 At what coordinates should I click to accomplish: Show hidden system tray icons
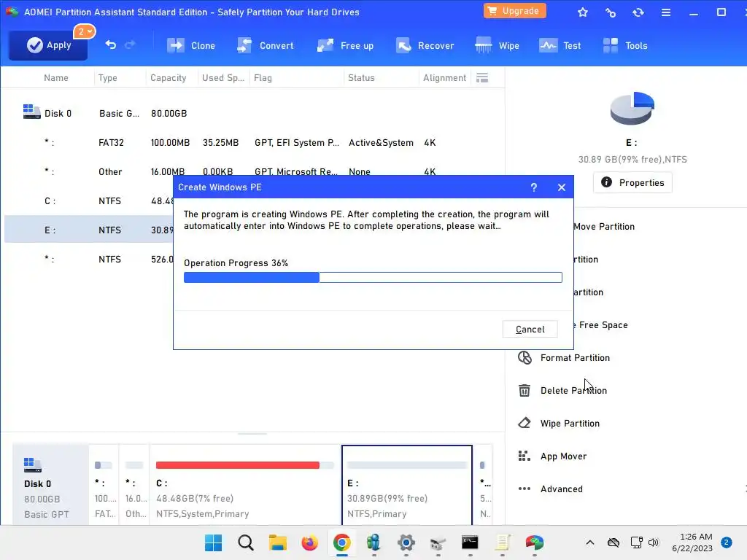(589, 542)
